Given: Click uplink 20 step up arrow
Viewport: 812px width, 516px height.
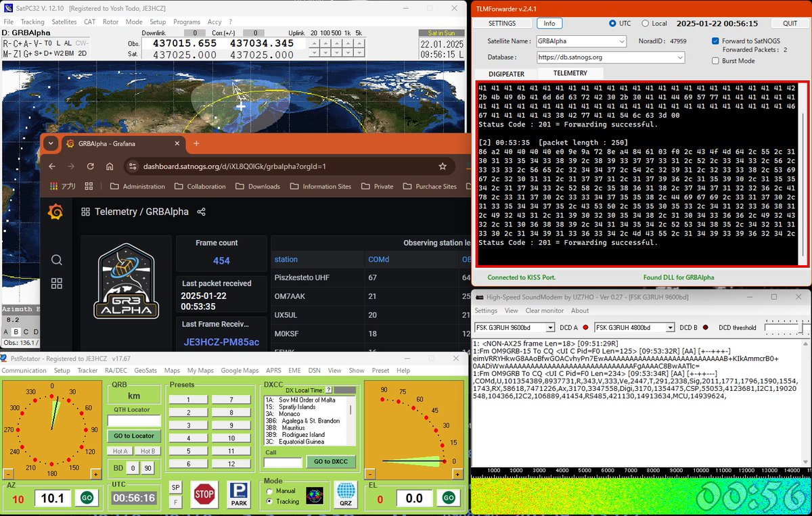Looking at the screenshot, I should tap(314, 42).
